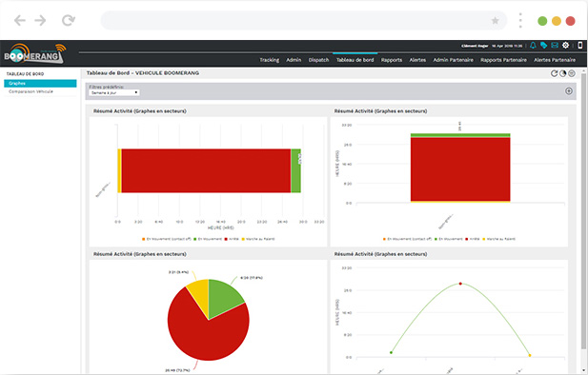Viewport: 588px width, 375px height.
Task: Click the cyan tag icon in header
Action: click(544, 46)
